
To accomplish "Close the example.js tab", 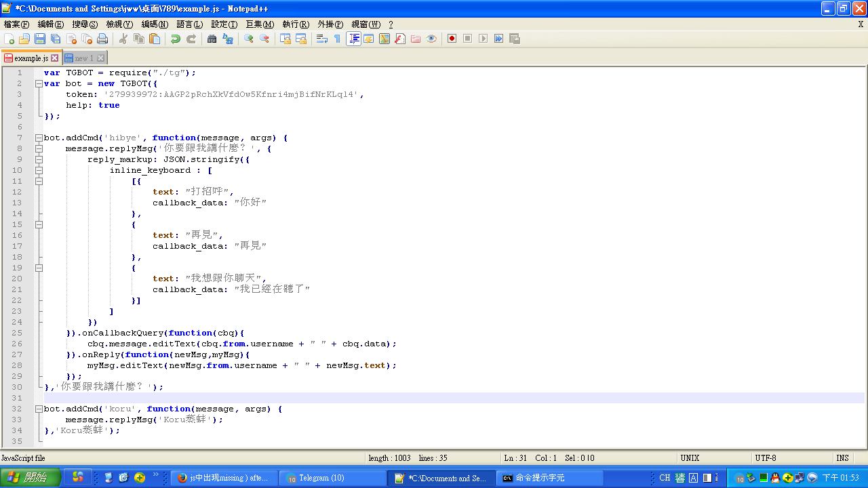I will click(55, 58).
